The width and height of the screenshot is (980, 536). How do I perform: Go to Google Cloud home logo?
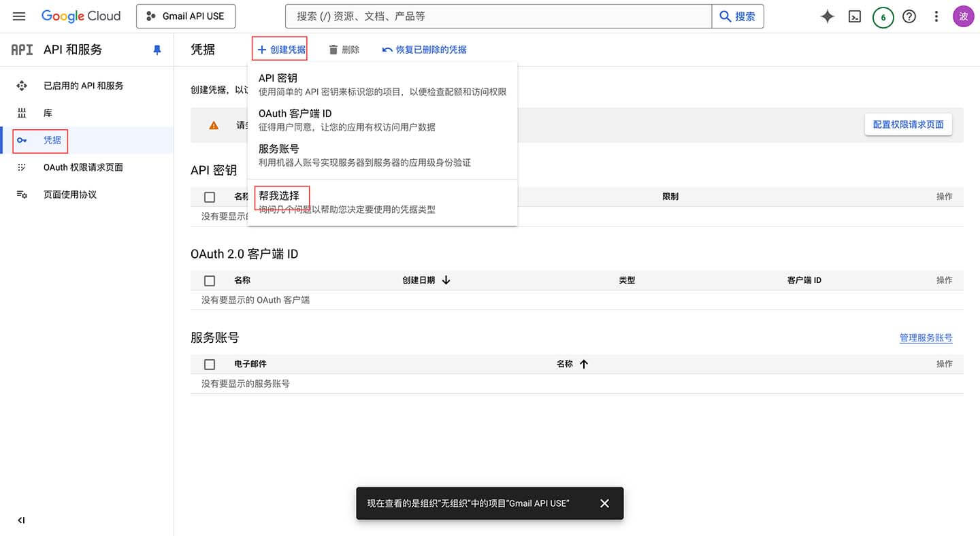click(x=81, y=16)
